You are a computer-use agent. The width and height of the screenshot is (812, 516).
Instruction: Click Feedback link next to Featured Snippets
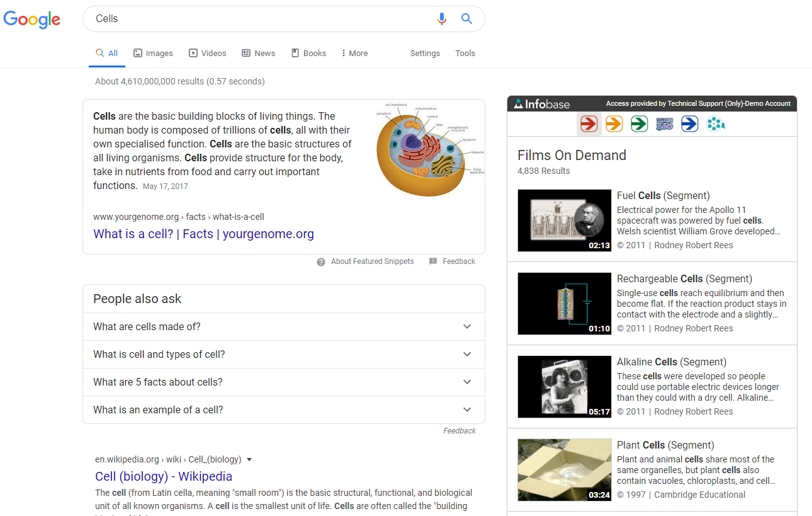click(x=459, y=261)
